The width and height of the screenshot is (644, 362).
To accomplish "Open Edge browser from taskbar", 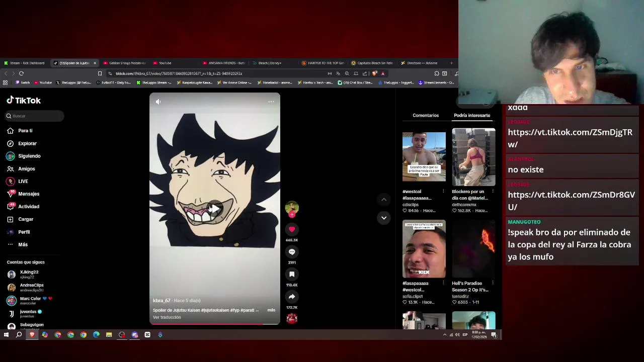I will point(96,335).
